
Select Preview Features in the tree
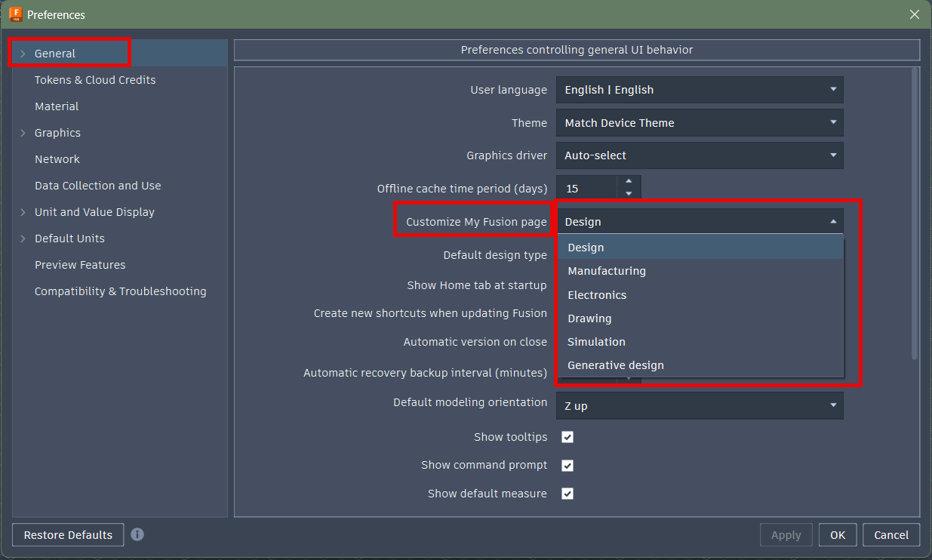pos(80,265)
